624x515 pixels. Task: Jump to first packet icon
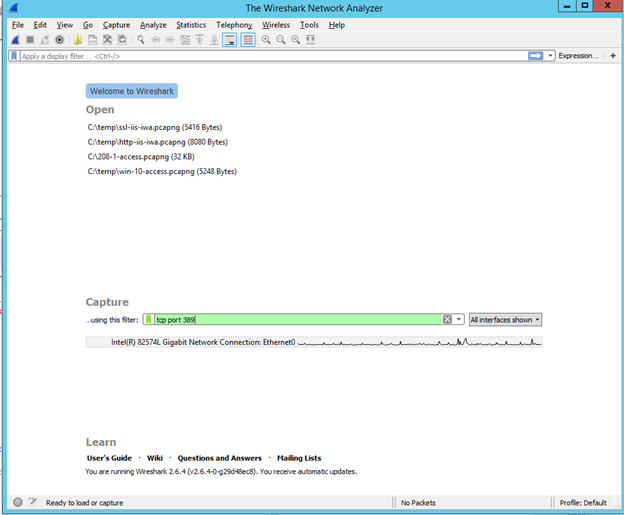pyautogui.click(x=200, y=40)
